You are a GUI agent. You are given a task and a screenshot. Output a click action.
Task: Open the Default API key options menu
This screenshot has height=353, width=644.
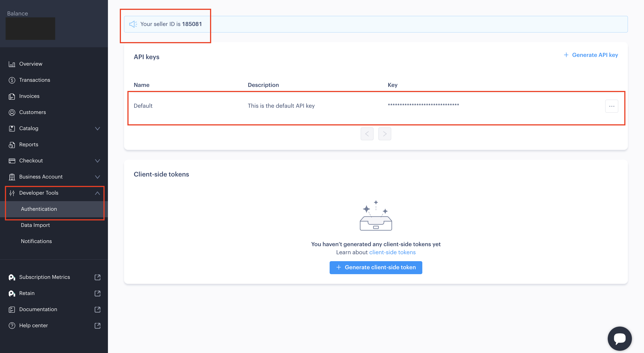point(612,106)
